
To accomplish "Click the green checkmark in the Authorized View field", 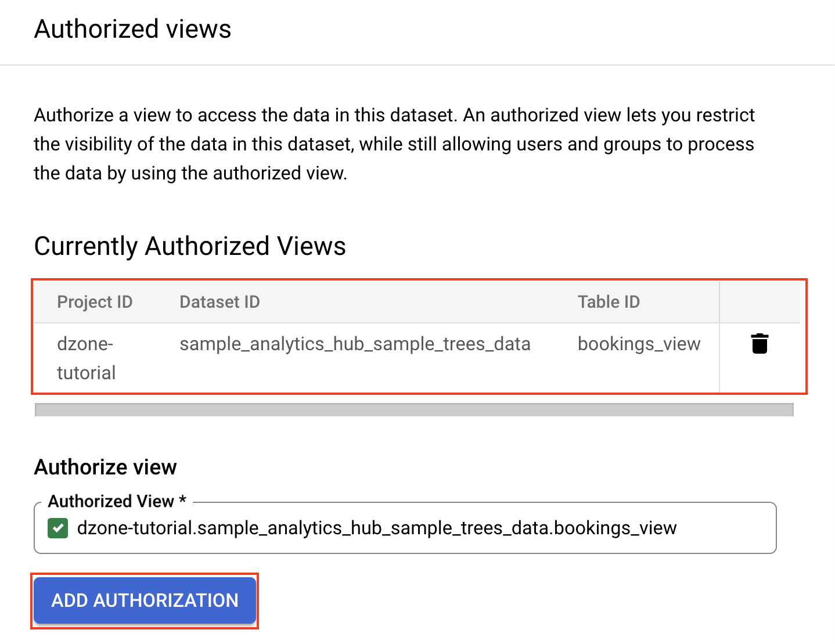I will click(x=57, y=528).
